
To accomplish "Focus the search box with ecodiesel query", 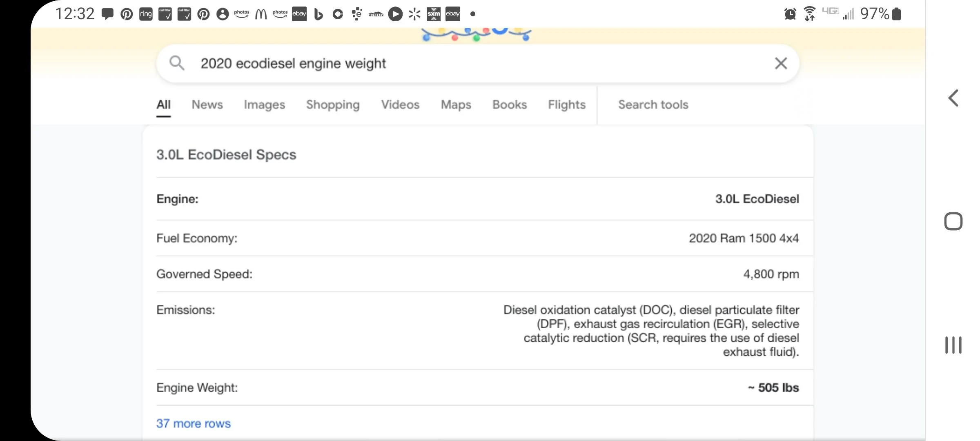I will coord(478,63).
